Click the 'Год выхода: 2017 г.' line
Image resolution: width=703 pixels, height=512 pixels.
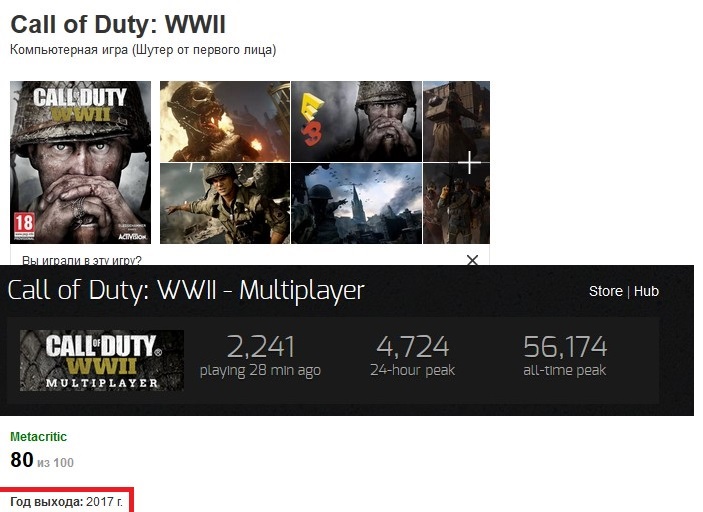coord(66,502)
